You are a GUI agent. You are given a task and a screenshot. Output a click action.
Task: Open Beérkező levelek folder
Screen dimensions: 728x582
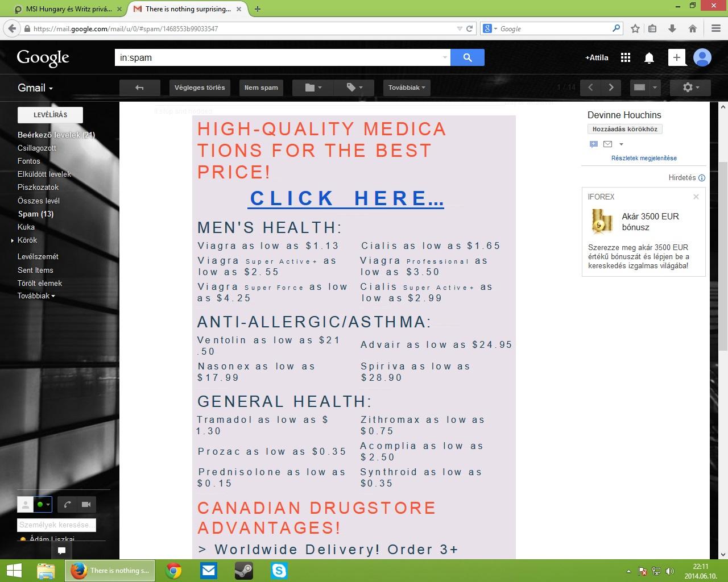coord(56,135)
